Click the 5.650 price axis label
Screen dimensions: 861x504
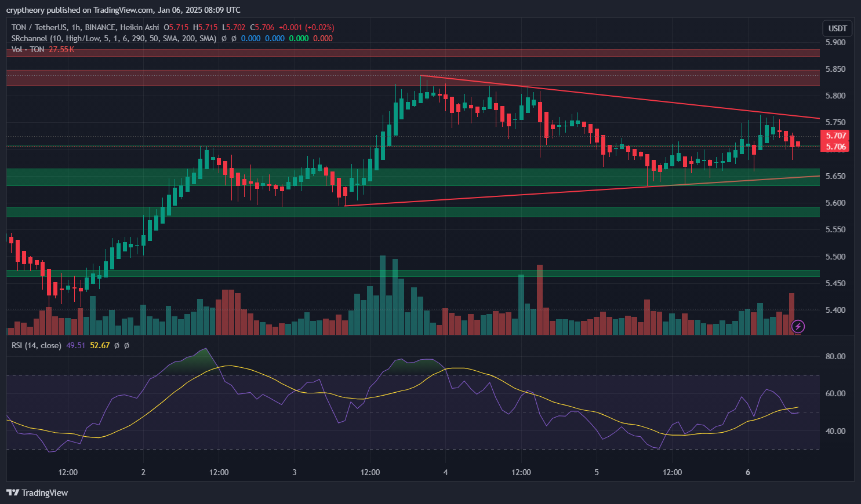tap(835, 176)
